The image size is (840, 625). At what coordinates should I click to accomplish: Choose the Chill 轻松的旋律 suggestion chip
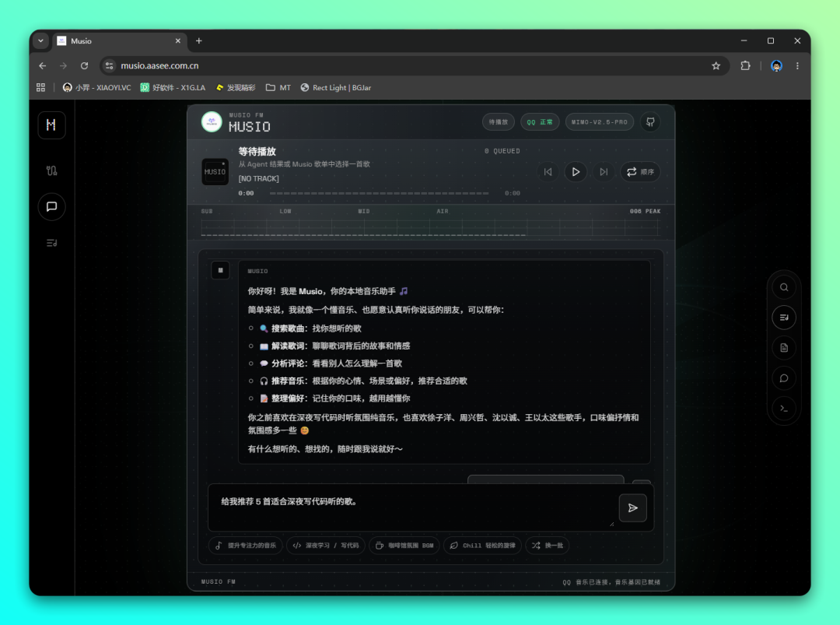point(483,545)
